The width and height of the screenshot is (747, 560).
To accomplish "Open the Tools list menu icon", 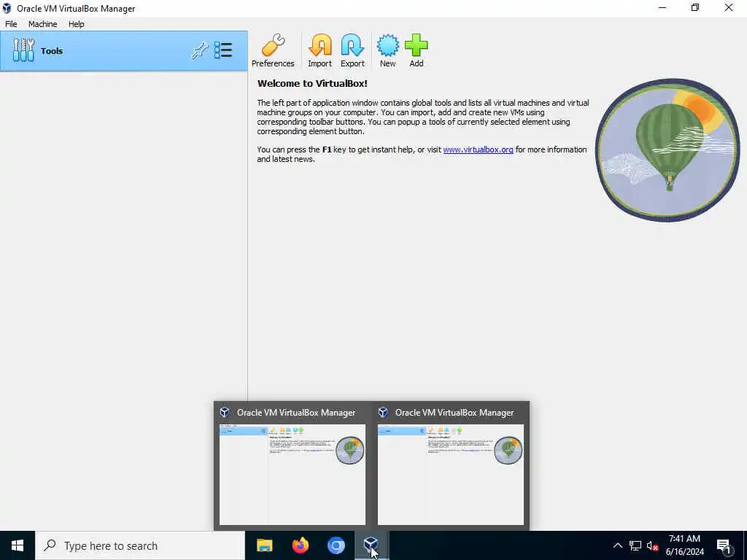I will coord(223,50).
